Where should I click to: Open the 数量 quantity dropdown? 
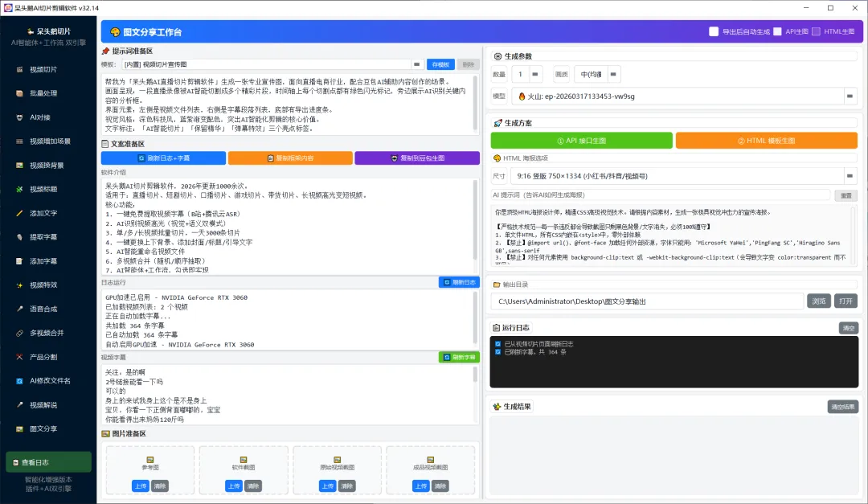(x=534, y=74)
